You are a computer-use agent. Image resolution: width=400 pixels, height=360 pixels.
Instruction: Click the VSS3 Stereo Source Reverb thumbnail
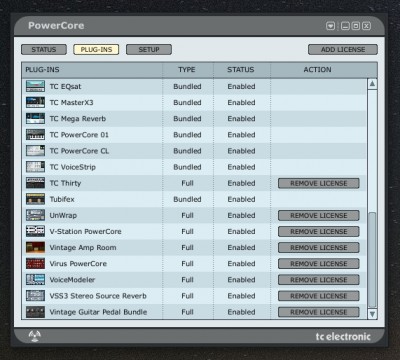tap(35, 296)
